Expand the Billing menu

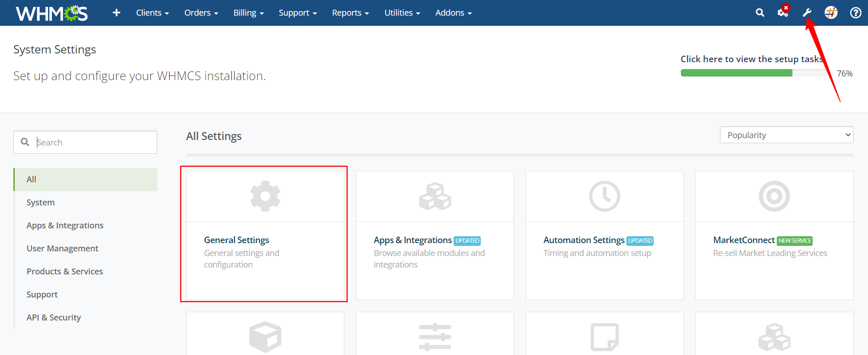tap(248, 13)
